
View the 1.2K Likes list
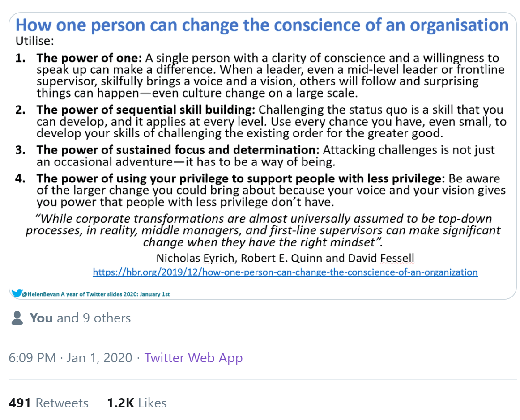[136, 403]
